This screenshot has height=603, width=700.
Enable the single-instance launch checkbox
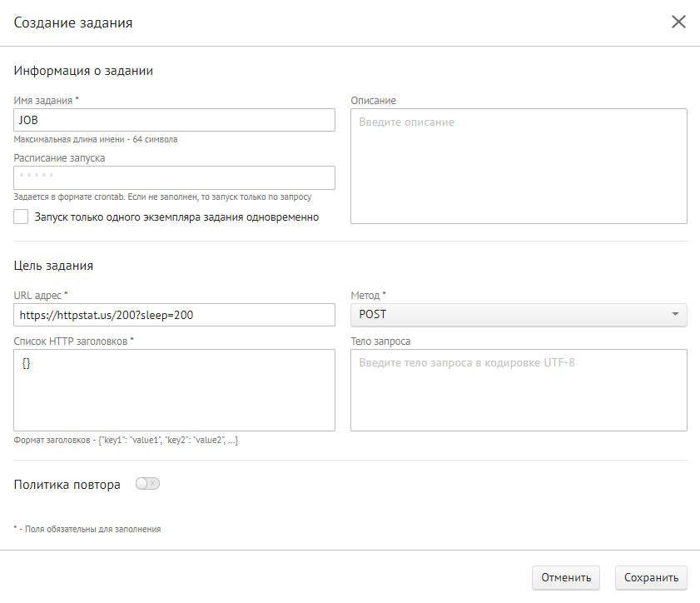(x=22, y=217)
